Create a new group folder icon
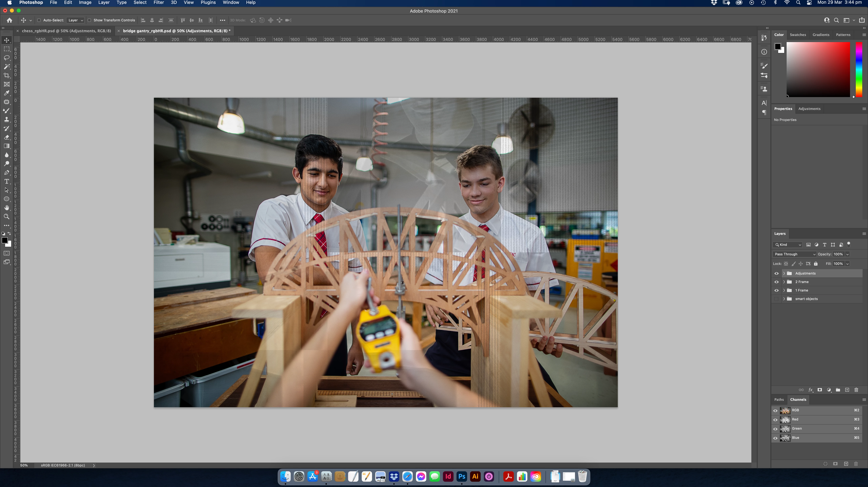 838,390
